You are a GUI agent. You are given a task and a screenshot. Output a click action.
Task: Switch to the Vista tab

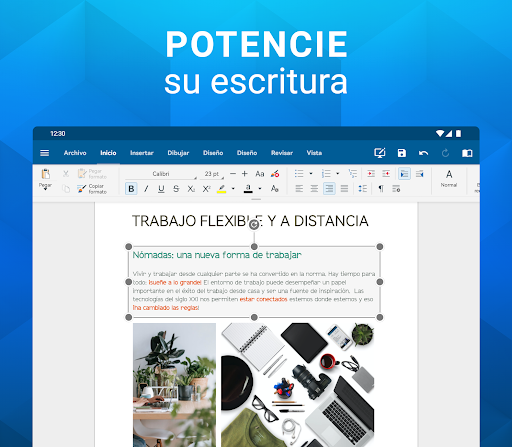click(314, 153)
